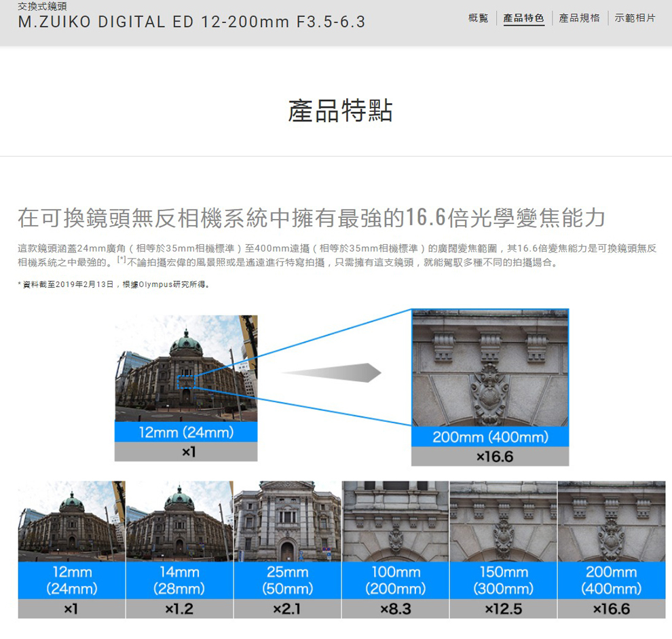The width and height of the screenshot is (672, 639).
Task: Click the 產品特點 section heading
Action: 340,111
